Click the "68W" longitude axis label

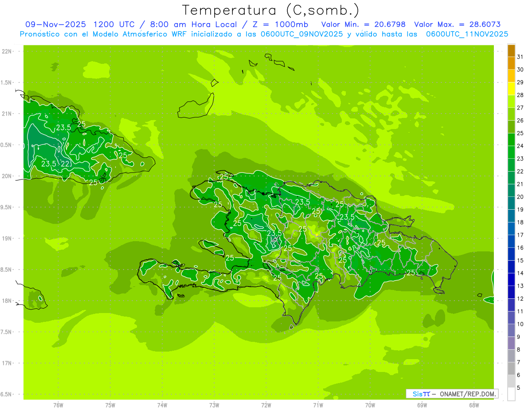[474, 405]
